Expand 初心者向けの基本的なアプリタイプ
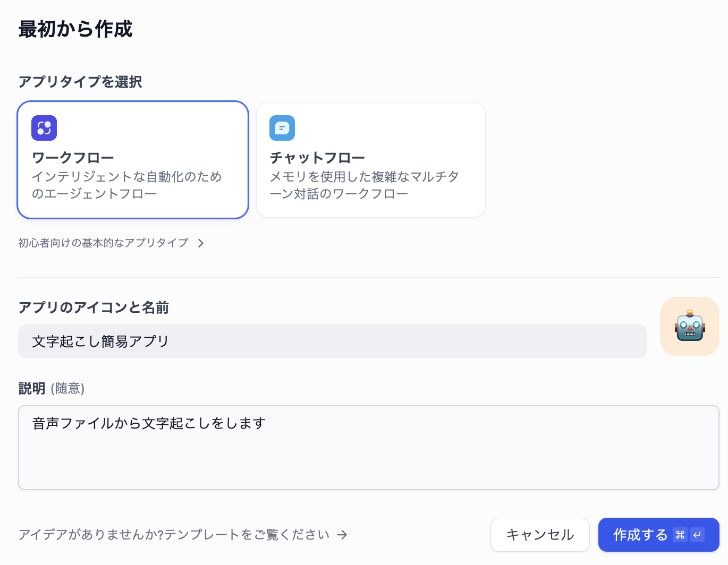This screenshot has width=728, height=565. coord(103,243)
